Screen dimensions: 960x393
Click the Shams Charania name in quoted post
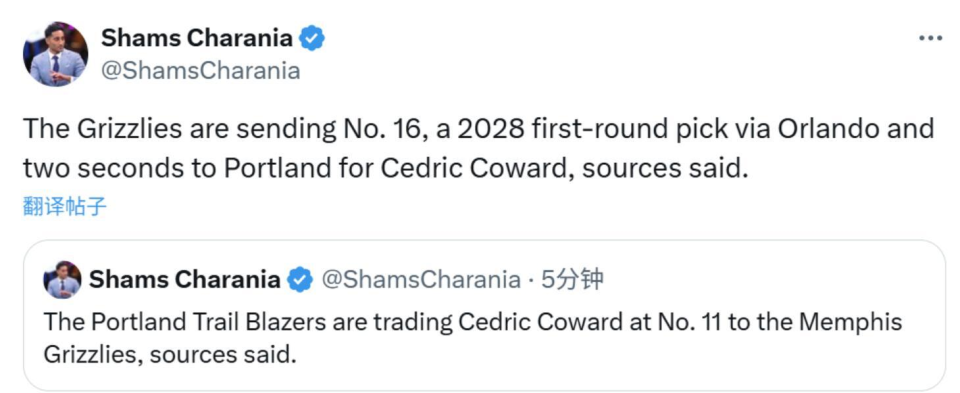(x=184, y=280)
